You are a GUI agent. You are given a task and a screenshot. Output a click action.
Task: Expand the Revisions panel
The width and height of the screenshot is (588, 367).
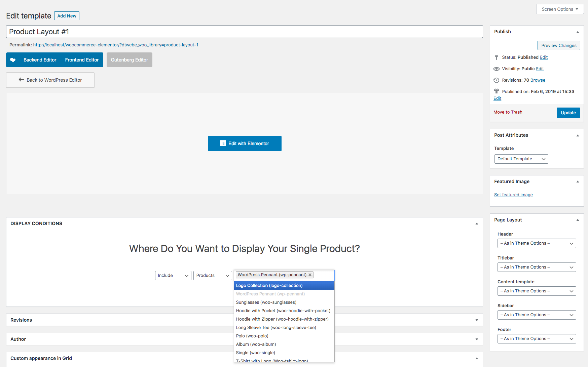[x=477, y=320]
